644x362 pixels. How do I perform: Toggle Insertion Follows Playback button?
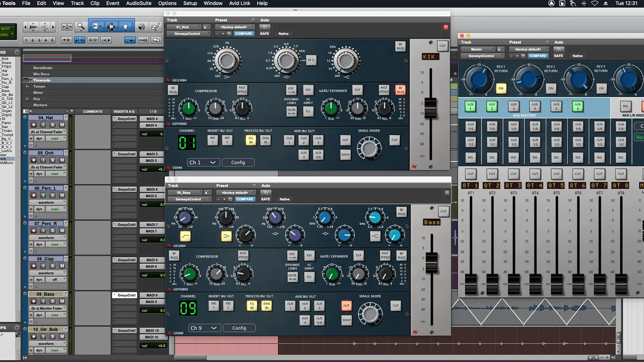tap(106, 40)
